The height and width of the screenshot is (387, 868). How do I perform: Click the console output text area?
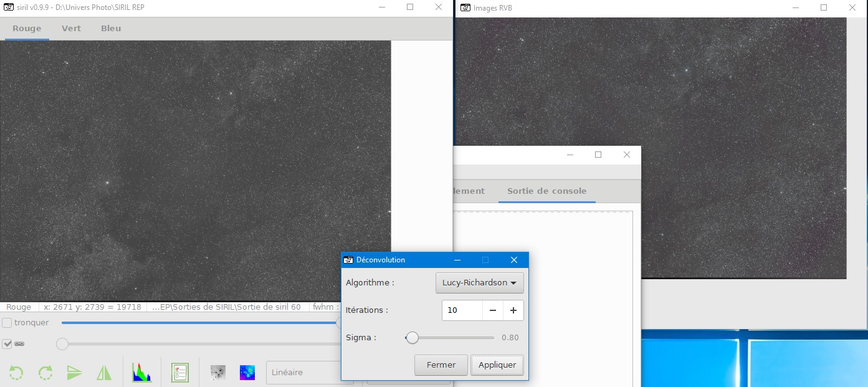pyautogui.click(x=542, y=299)
